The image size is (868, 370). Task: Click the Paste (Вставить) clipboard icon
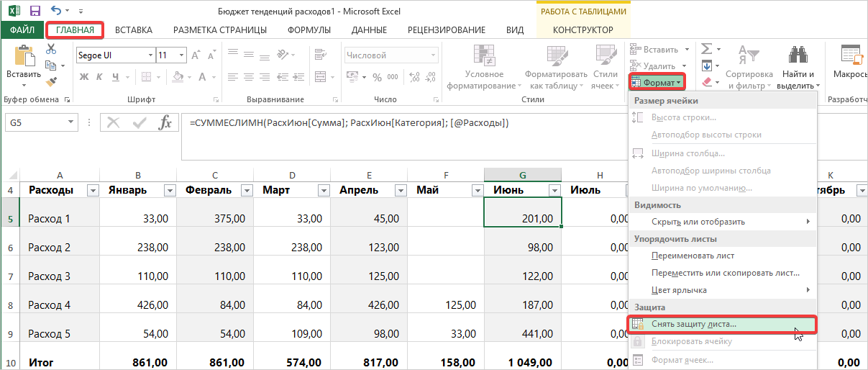(x=24, y=56)
